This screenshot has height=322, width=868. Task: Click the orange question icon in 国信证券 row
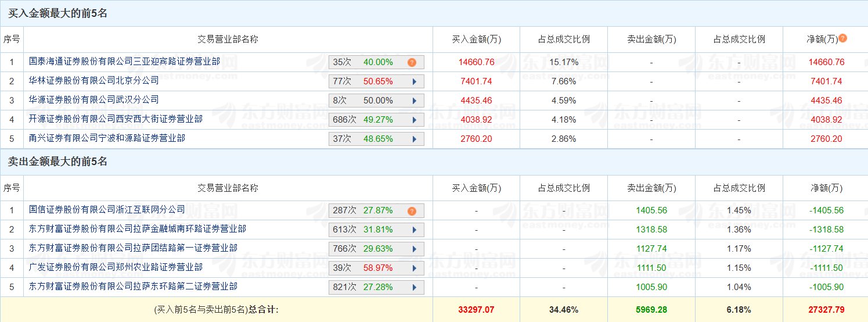click(x=412, y=210)
